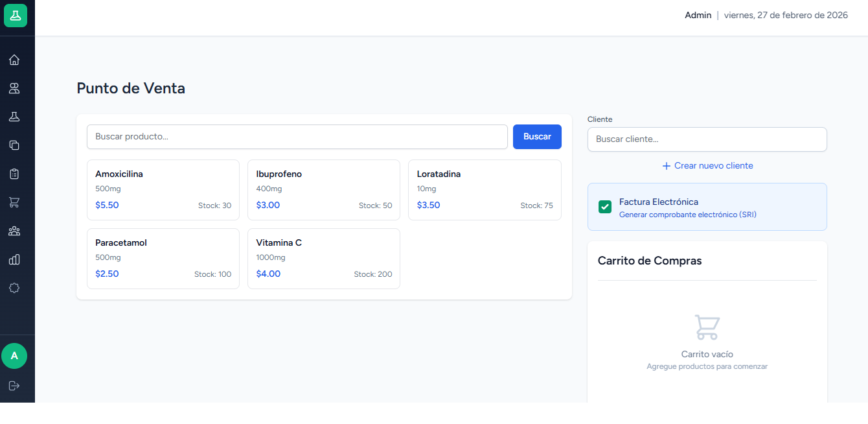Click the '400mg' dosage on Ibuprofeno
This screenshot has height=424, width=868.
click(x=269, y=189)
